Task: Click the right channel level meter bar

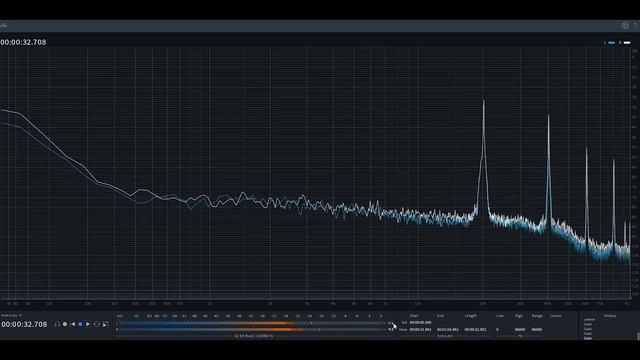Action: (x=251, y=329)
